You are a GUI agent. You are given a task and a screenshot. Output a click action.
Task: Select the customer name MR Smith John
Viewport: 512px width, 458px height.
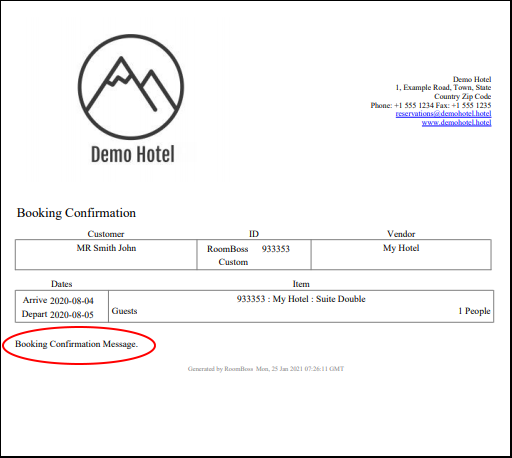point(106,248)
